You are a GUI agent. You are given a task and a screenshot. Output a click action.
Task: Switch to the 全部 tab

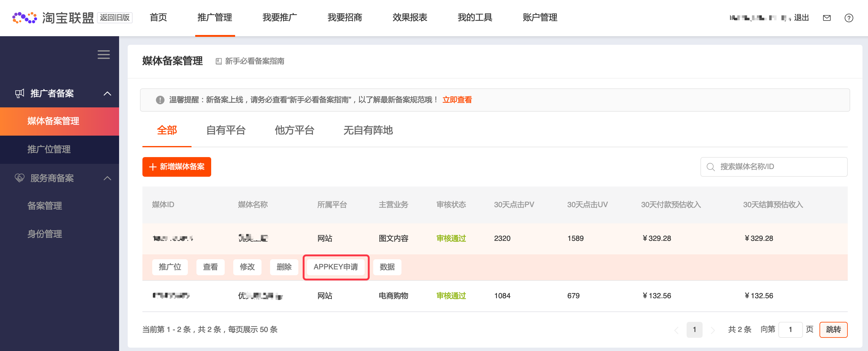pos(167,130)
